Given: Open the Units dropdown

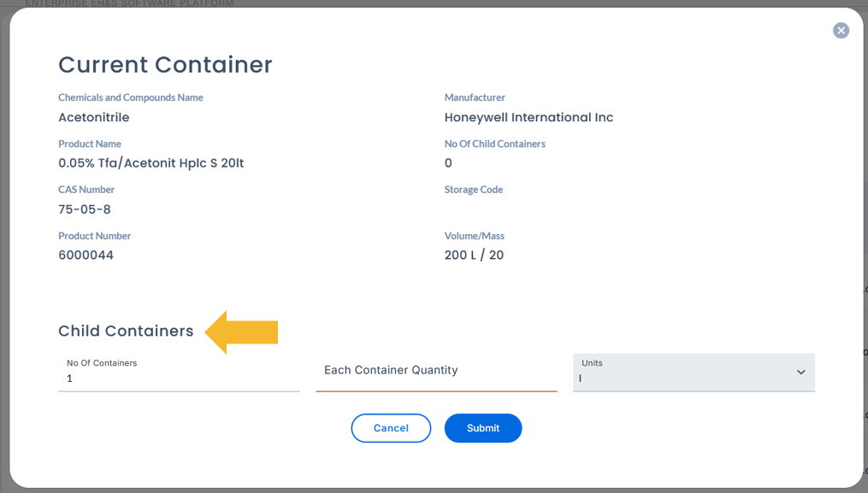Looking at the screenshot, I should 694,373.
